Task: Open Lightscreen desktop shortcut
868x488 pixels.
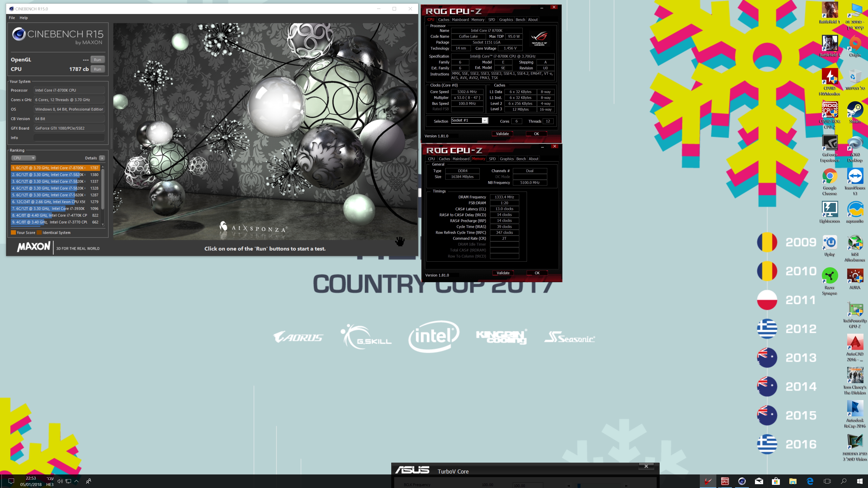Action: (829, 212)
